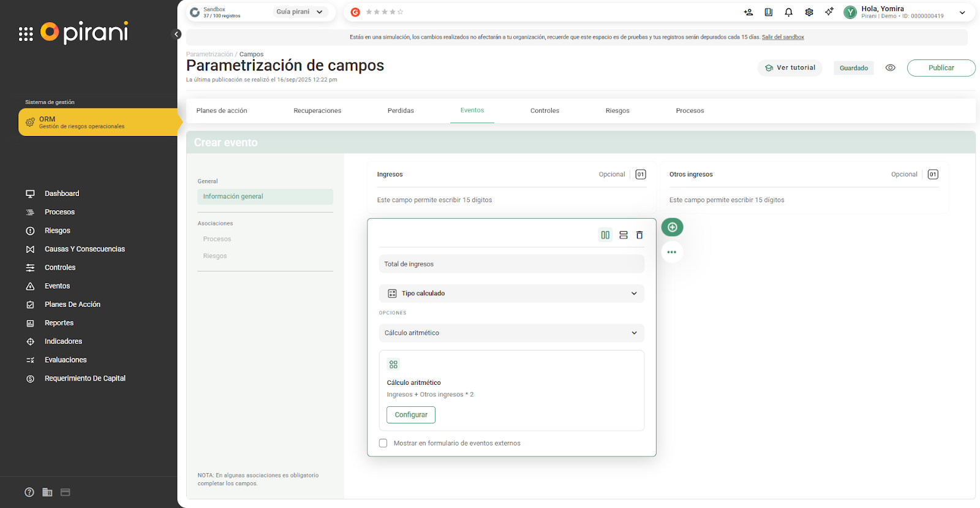Toggle the preview eye icon
The height and width of the screenshot is (508, 980).
point(890,68)
